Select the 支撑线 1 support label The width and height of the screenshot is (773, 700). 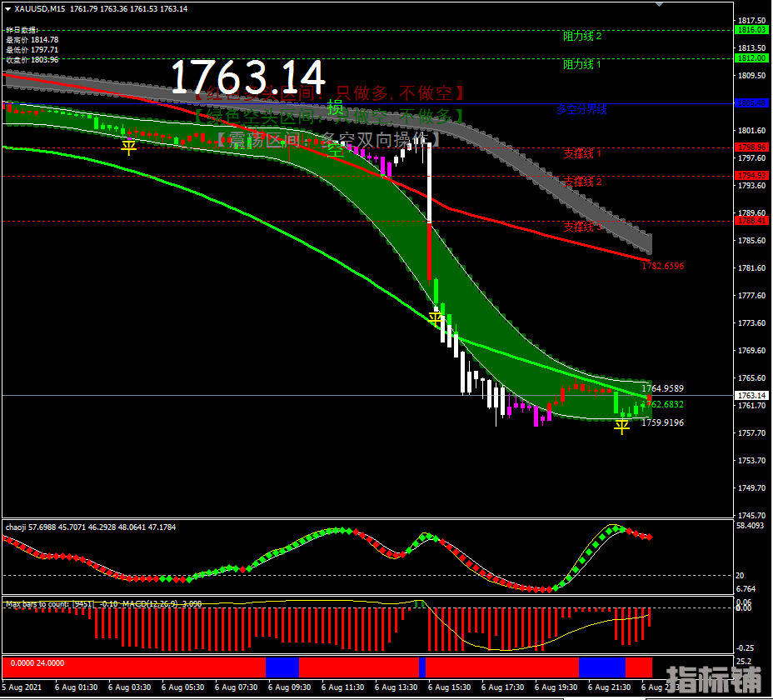582,153
